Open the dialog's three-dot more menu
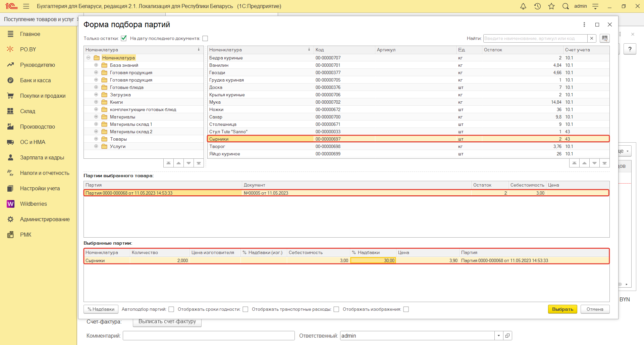 pyautogui.click(x=584, y=24)
